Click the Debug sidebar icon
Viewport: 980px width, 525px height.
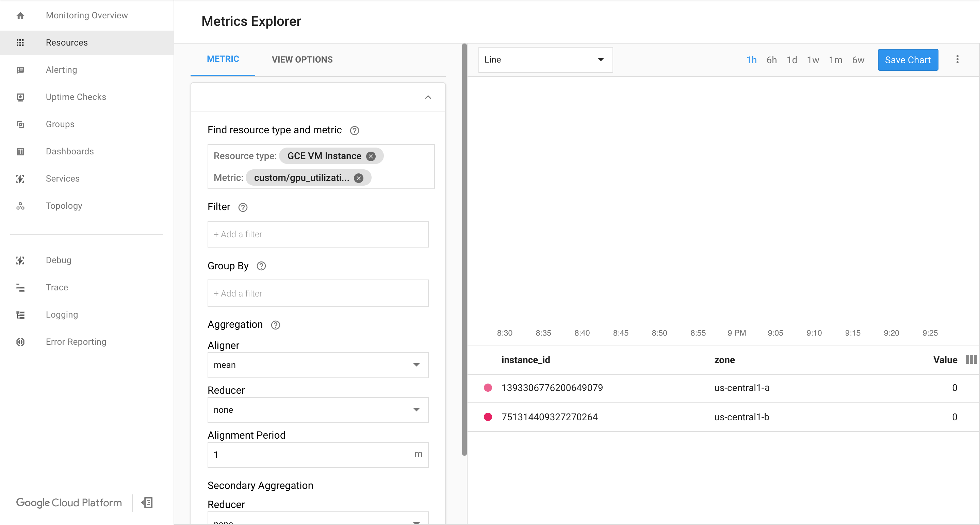pyautogui.click(x=20, y=259)
